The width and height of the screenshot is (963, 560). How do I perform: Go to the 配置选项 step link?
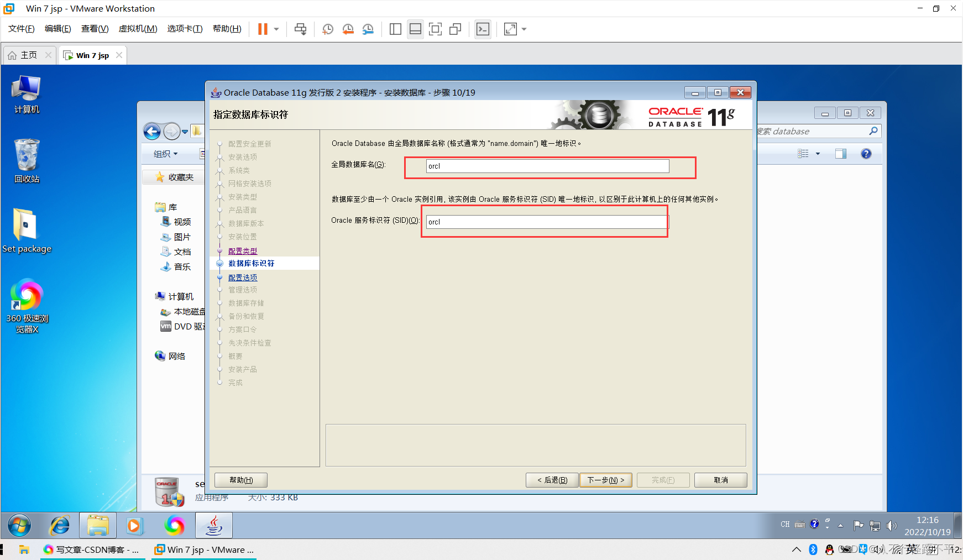[243, 278]
